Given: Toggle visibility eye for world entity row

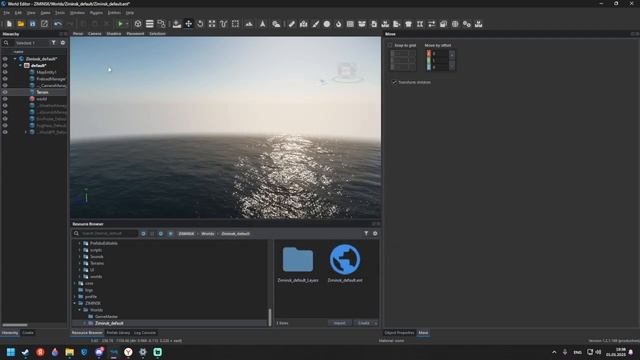Looking at the screenshot, I should 5,99.
